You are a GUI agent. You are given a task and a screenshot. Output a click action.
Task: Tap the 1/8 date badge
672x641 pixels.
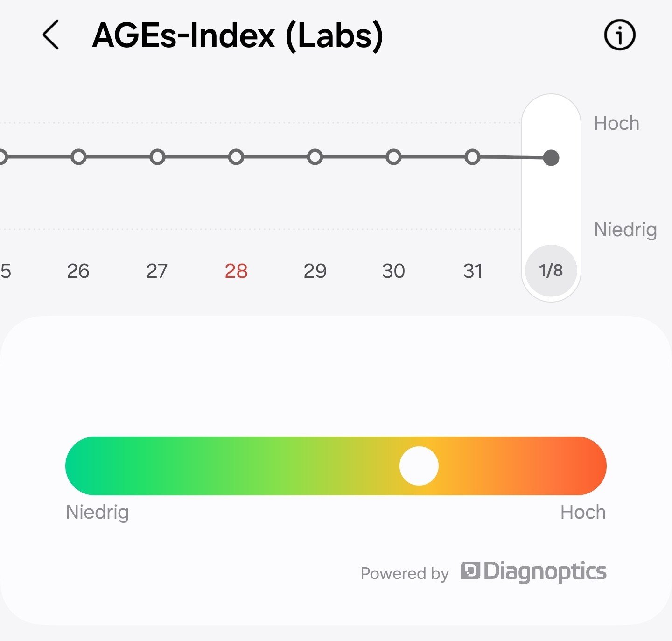[551, 270]
